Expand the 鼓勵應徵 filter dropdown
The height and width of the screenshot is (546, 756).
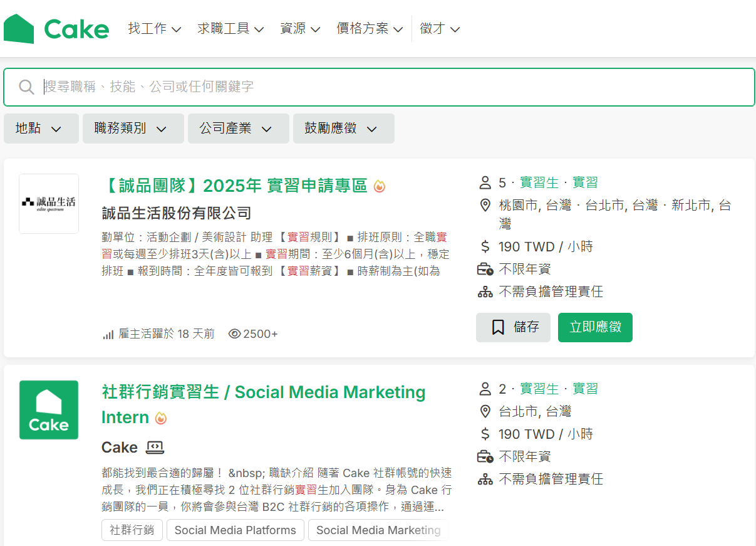coord(344,129)
